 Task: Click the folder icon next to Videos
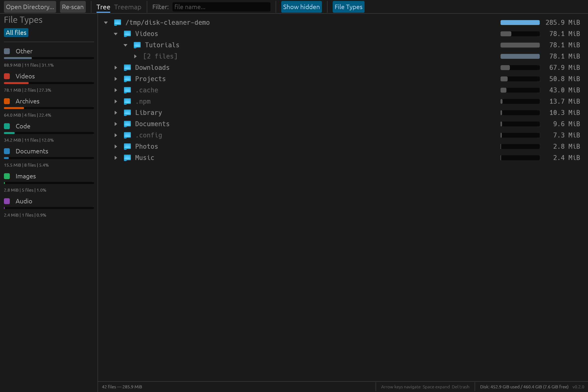click(127, 34)
